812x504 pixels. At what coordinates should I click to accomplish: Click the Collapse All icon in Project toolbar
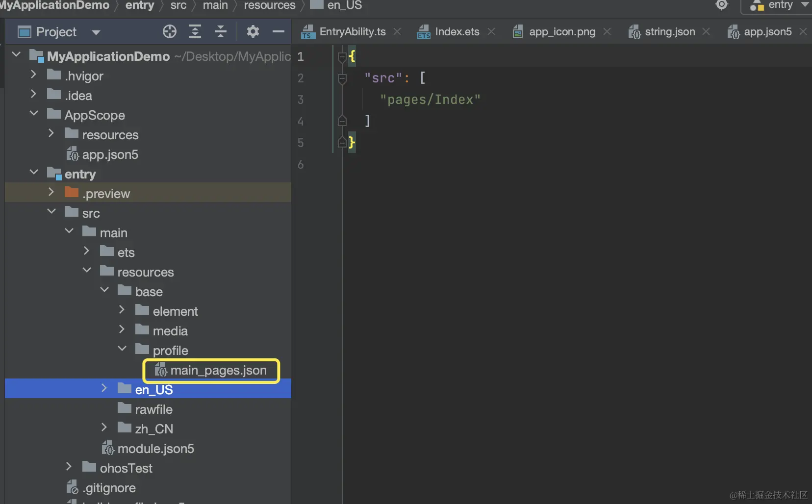click(221, 32)
